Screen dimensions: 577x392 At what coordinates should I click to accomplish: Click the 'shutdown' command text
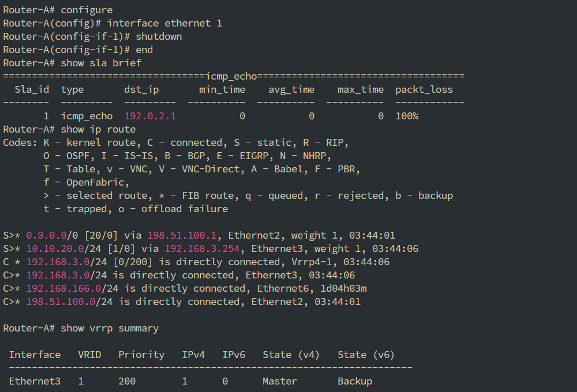(x=159, y=36)
